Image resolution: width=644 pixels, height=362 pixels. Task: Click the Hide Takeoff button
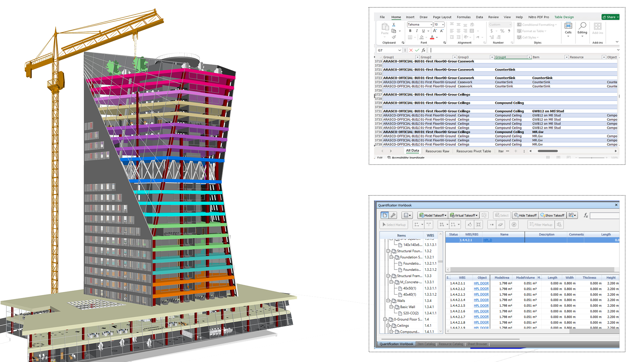[525, 216]
